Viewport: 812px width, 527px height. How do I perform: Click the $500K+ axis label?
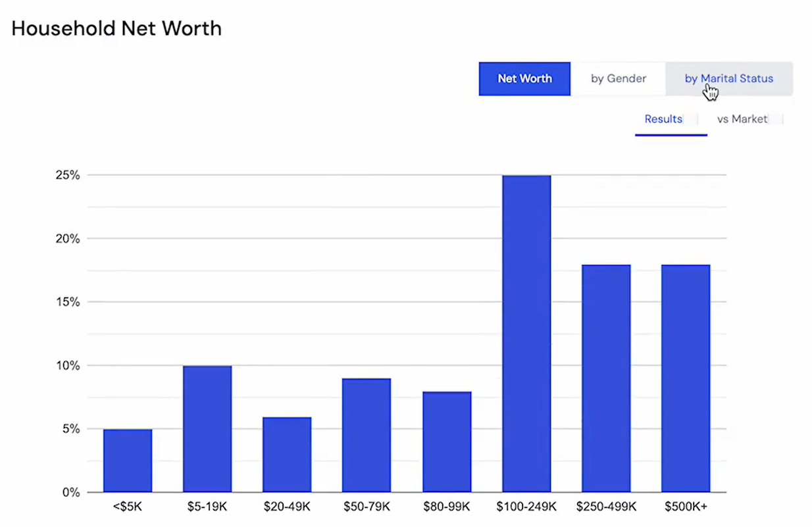tap(686, 507)
